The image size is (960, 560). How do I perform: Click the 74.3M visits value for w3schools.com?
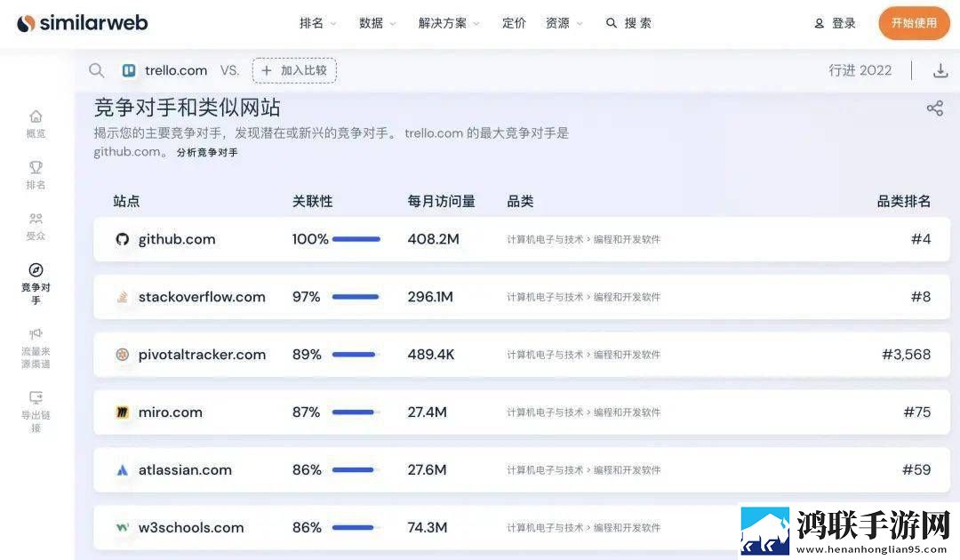point(428,527)
